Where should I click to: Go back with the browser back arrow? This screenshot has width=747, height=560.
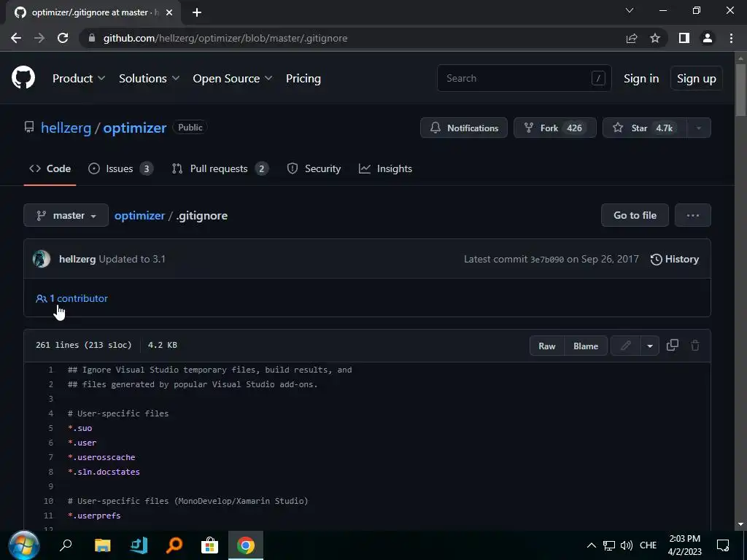[x=16, y=38]
